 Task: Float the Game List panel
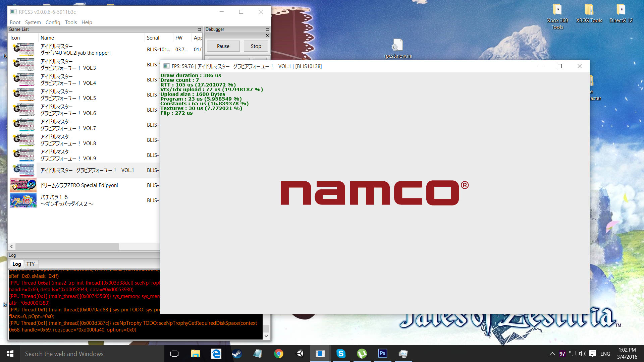pos(199,29)
